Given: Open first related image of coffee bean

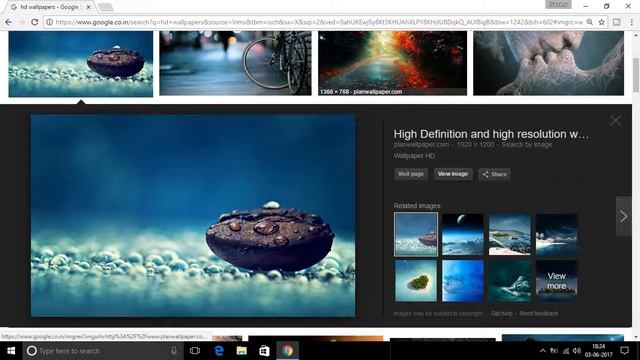Looking at the screenshot, I should tap(416, 234).
